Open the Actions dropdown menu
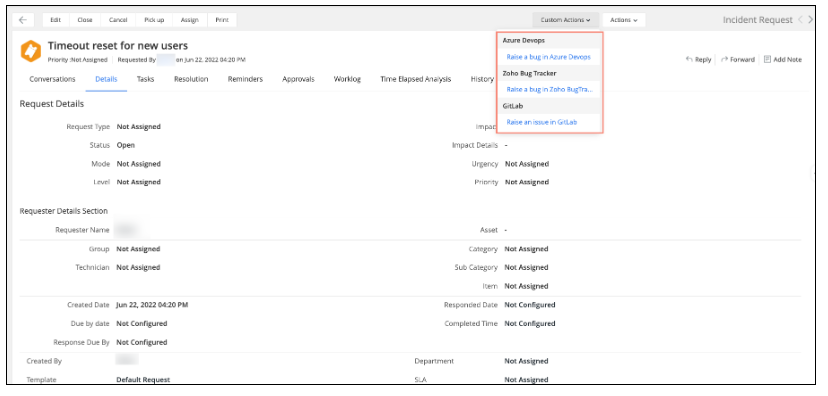828x396 pixels. coord(624,20)
